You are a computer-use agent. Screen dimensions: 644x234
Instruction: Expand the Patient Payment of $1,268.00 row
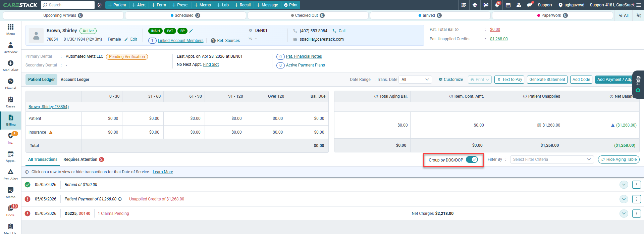pyautogui.click(x=624, y=199)
